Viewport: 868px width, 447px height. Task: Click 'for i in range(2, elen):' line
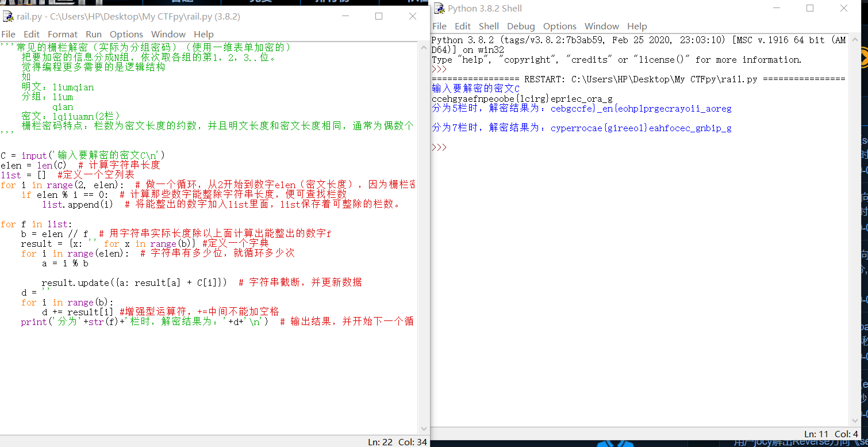point(207,185)
